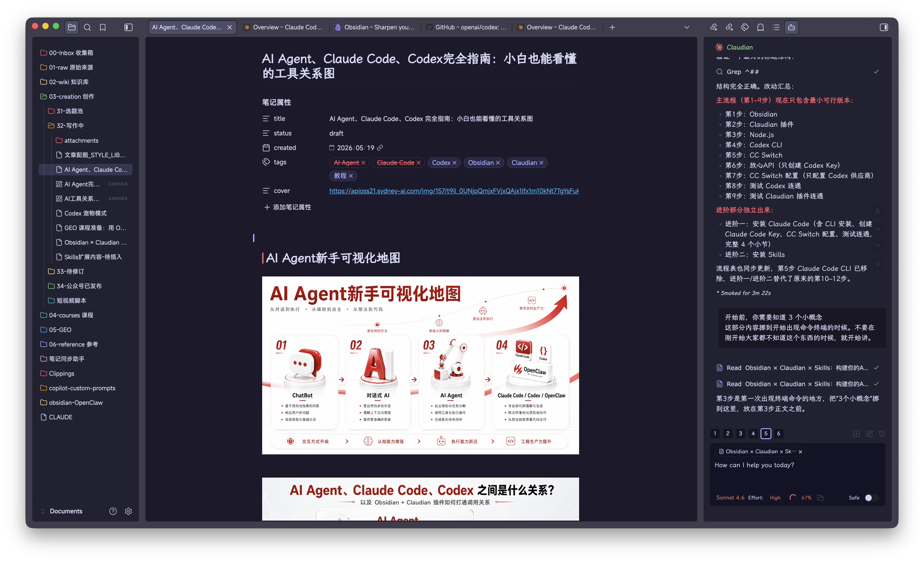
Task: Click the folder icon beside 67%
Action: 821,497
